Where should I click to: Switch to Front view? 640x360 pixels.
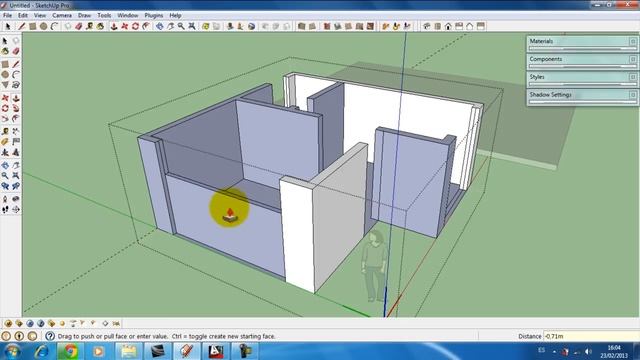[x=448, y=26]
